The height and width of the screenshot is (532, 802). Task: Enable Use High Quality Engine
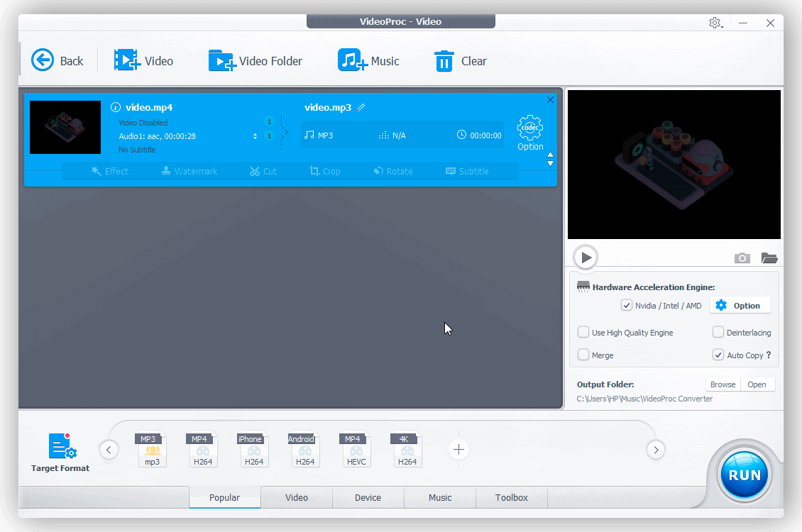(x=583, y=332)
